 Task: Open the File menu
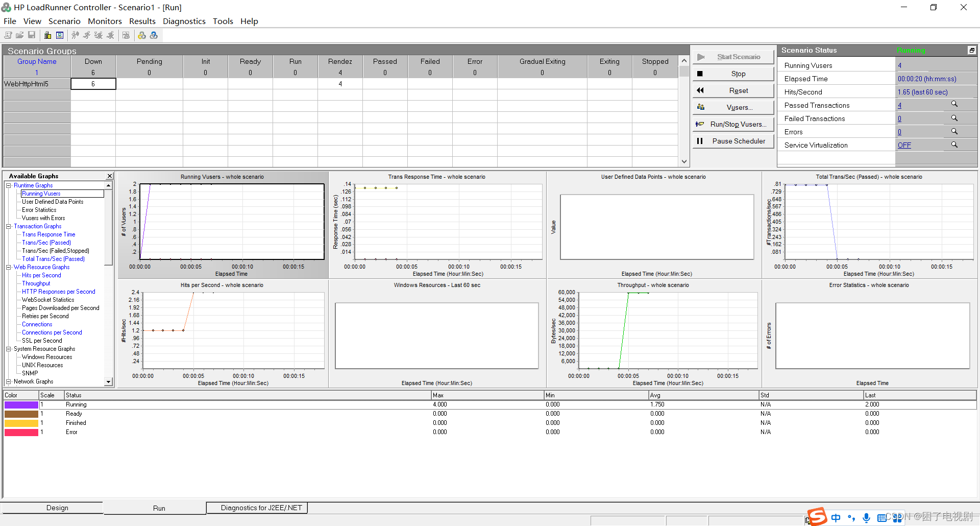tap(10, 21)
